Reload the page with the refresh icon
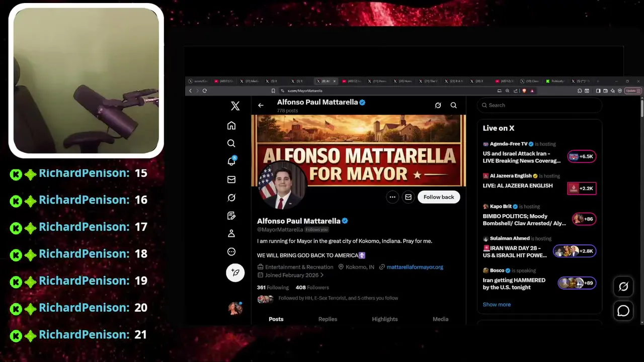The width and height of the screenshot is (644, 362). tap(205, 91)
